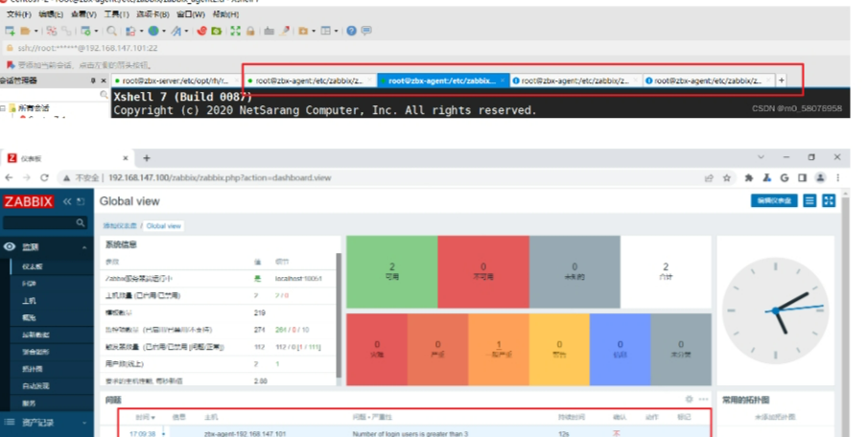Viewport: 868px width, 437px height.
Task: Click the Font icon in Xshell toolbar
Action: click(x=176, y=31)
